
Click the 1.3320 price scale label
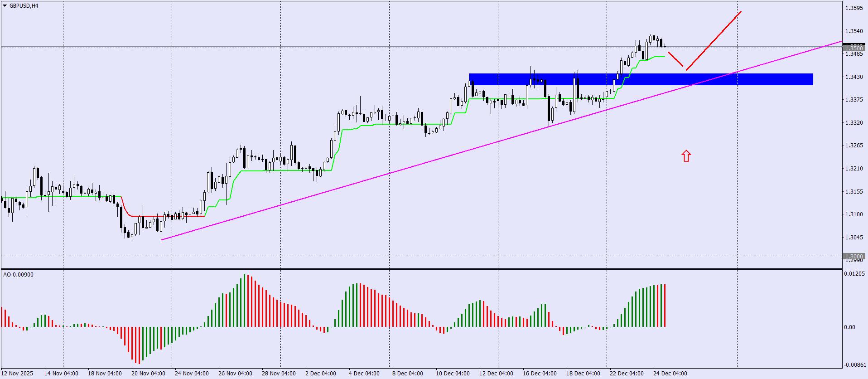pyautogui.click(x=854, y=122)
